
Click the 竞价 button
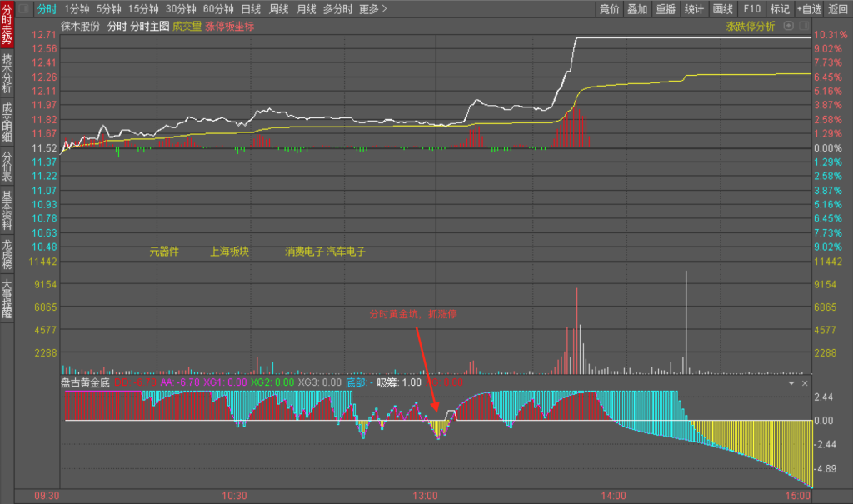point(610,9)
